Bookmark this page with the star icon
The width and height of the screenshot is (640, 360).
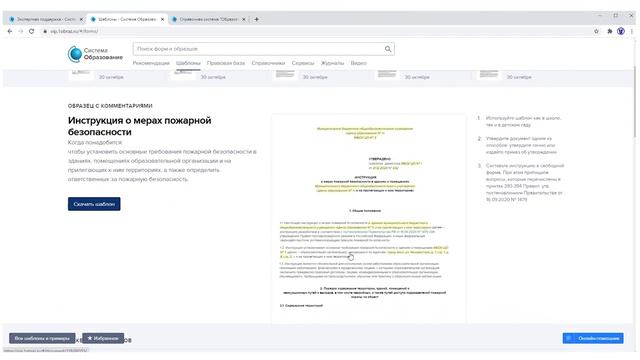click(596, 31)
